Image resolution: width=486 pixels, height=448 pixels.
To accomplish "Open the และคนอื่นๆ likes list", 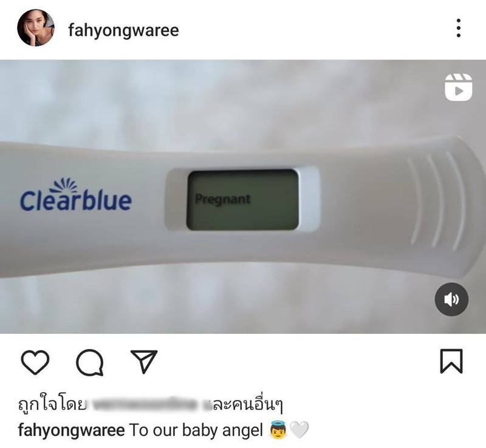I will [244, 405].
